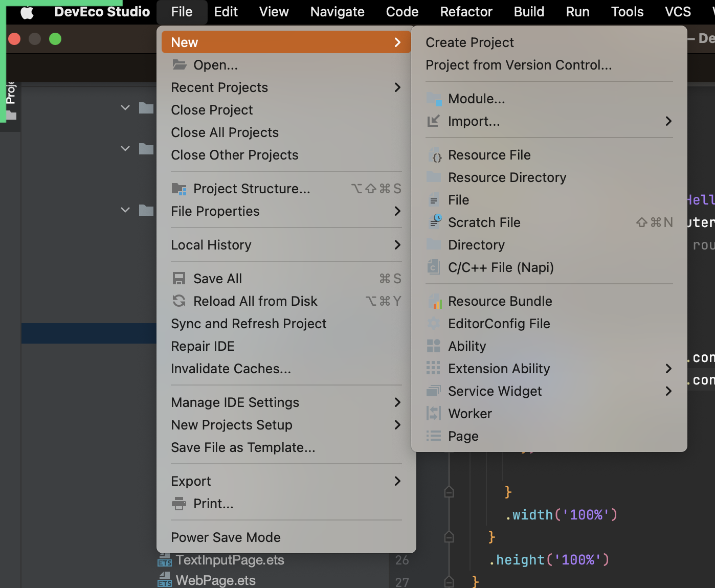This screenshot has height=588, width=715.
Task: Click the Resource File braces icon
Action: (x=435, y=155)
